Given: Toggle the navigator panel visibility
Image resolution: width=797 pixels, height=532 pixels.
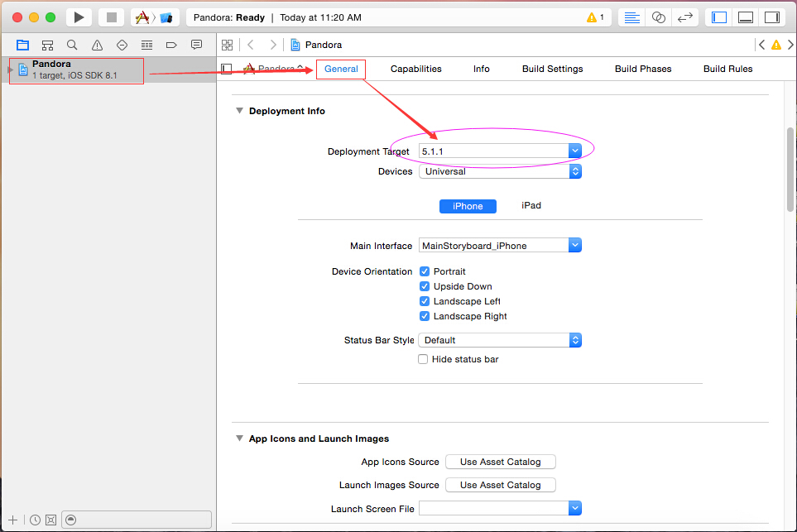Looking at the screenshot, I should [718, 17].
